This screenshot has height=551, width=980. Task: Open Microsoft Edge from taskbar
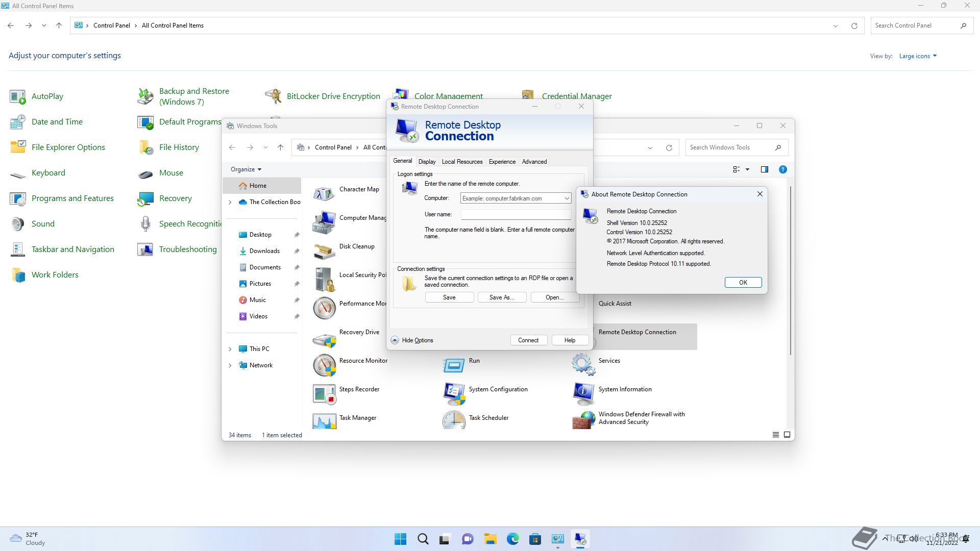[x=512, y=539]
